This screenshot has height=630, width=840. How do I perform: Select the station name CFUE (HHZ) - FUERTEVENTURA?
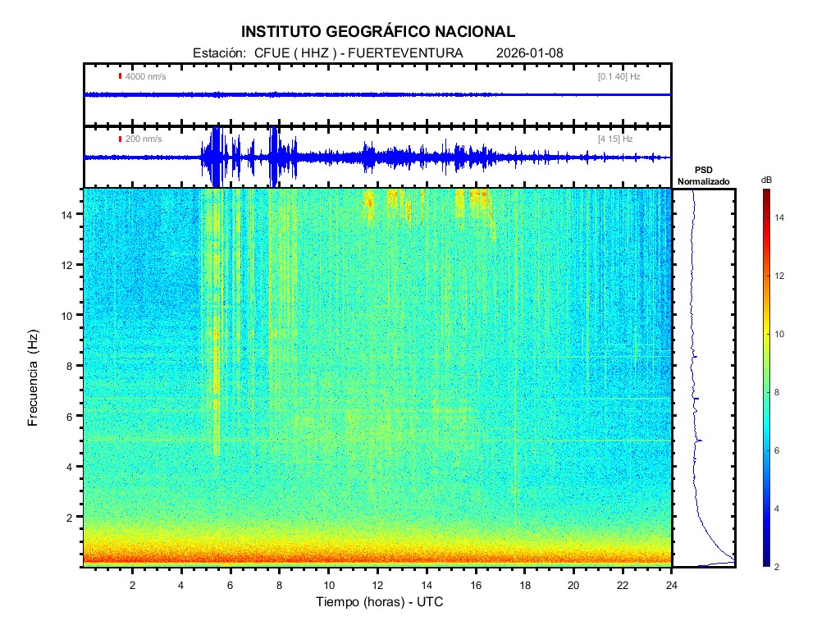(359, 53)
